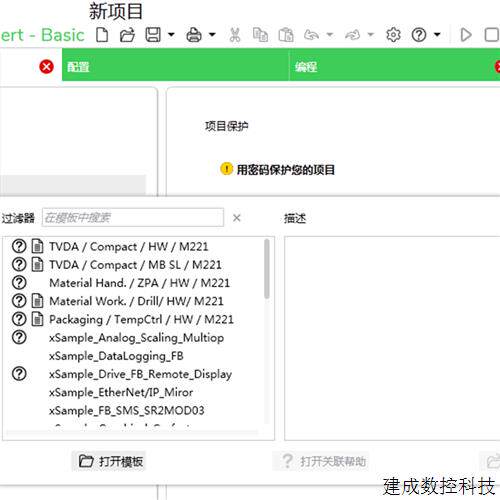Image resolution: width=500 pixels, height=500 pixels.
Task: Open the 用密码保护您的项目 link
Action: pos(286,170)
